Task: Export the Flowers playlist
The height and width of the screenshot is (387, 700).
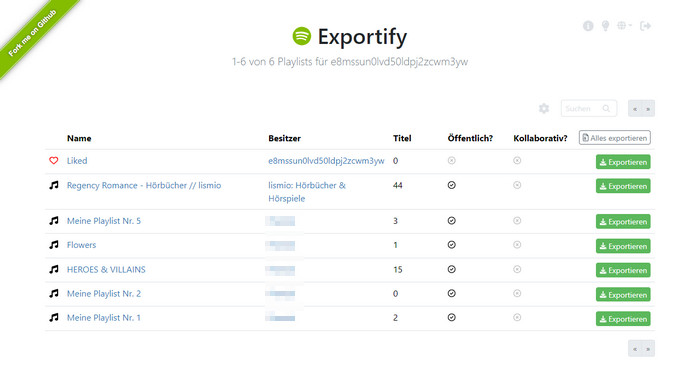Action: click(623, 246)
